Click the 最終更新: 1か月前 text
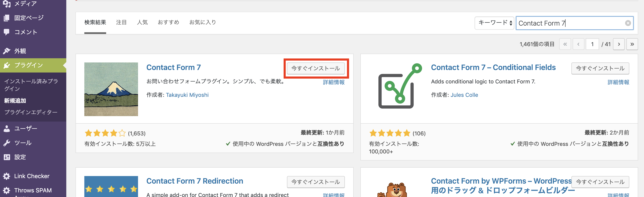Image resolution: width=644 pixels, height=197 pixels. click(x=322, y=133)
